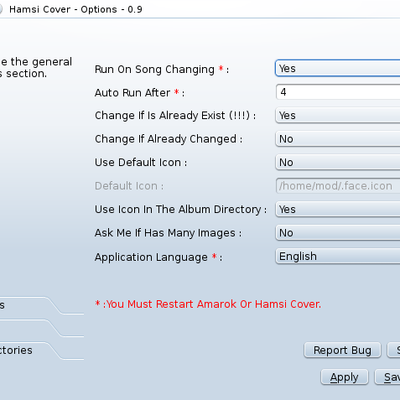This screenshot has height=400, width=400.
Task: Open the Run On Song Changing dropdown
Action: [337, 69]
